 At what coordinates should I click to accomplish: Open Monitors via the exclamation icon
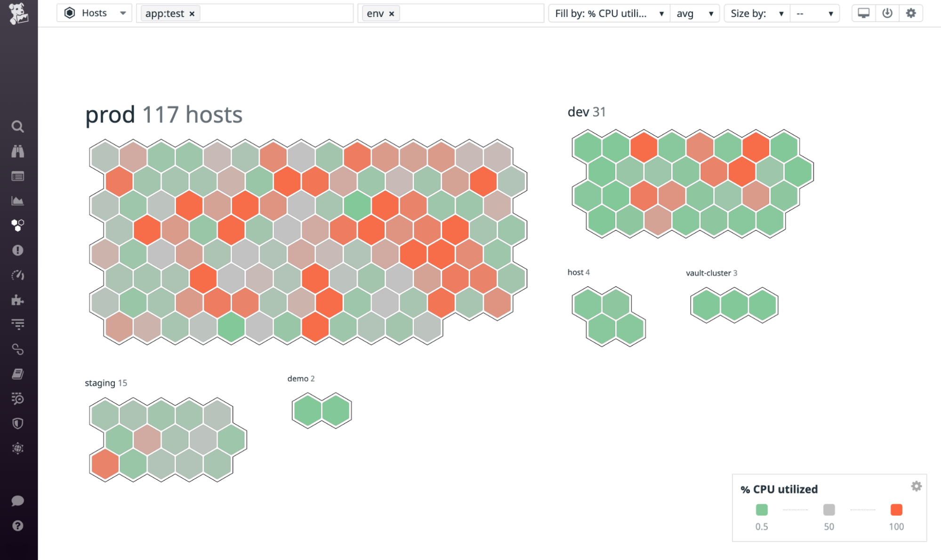(18, 250)
